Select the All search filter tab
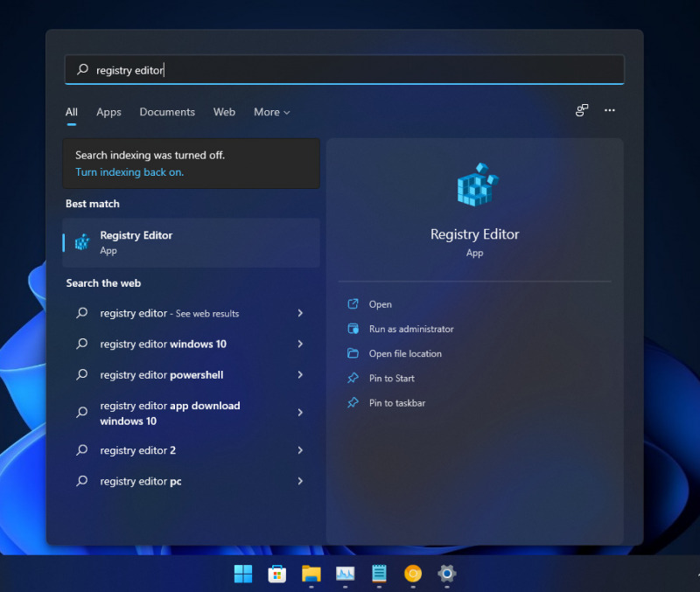700x592 pixels. click(x=72, y=112)
